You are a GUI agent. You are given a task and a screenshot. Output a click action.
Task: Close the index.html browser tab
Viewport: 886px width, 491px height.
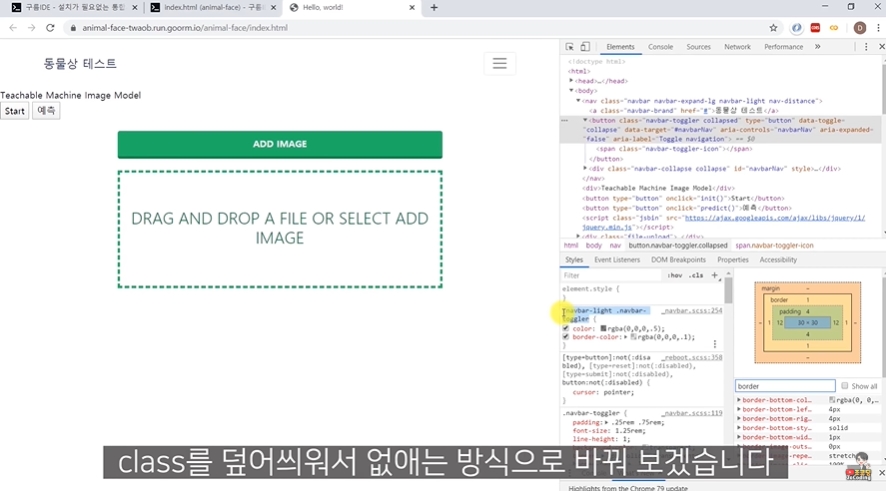click(x=273, y=7)
